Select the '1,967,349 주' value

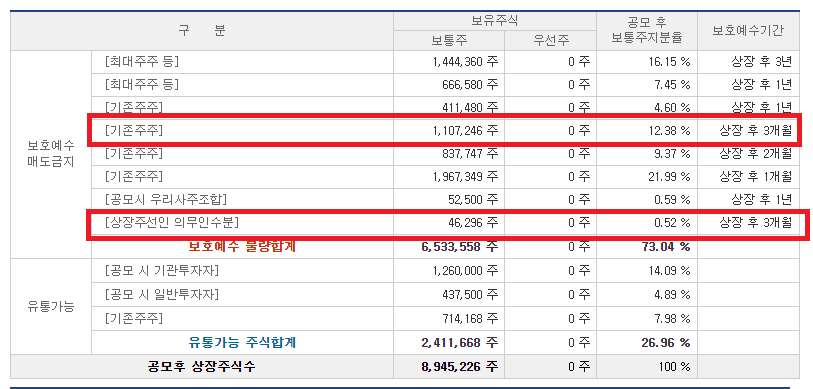[466, 177]
